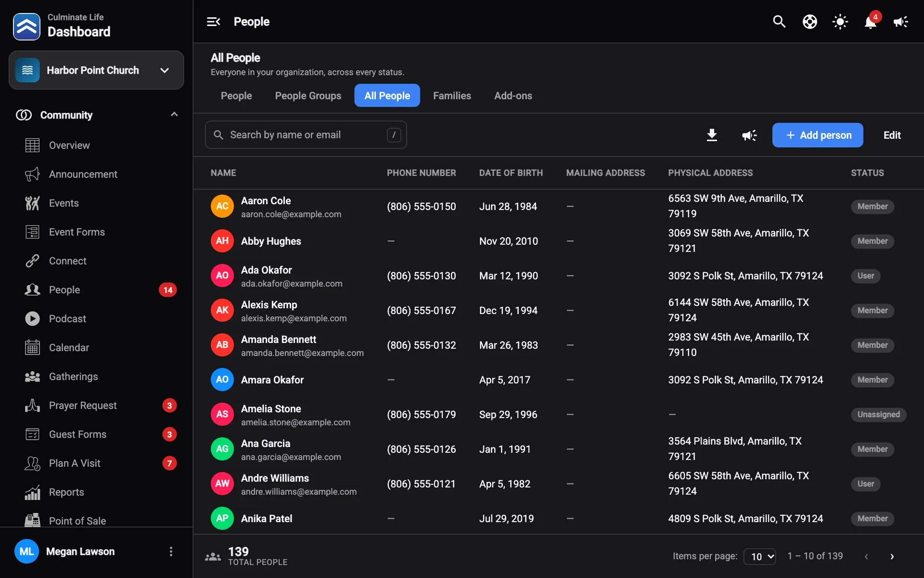The width and height of the screenshot is (924, 578).
Task: Go to Events in the sidebar
Action: [x=96, y=203]
